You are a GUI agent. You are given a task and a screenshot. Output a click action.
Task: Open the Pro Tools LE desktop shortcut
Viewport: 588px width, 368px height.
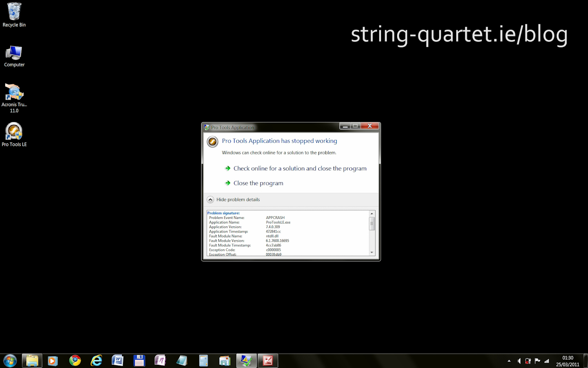14,134
